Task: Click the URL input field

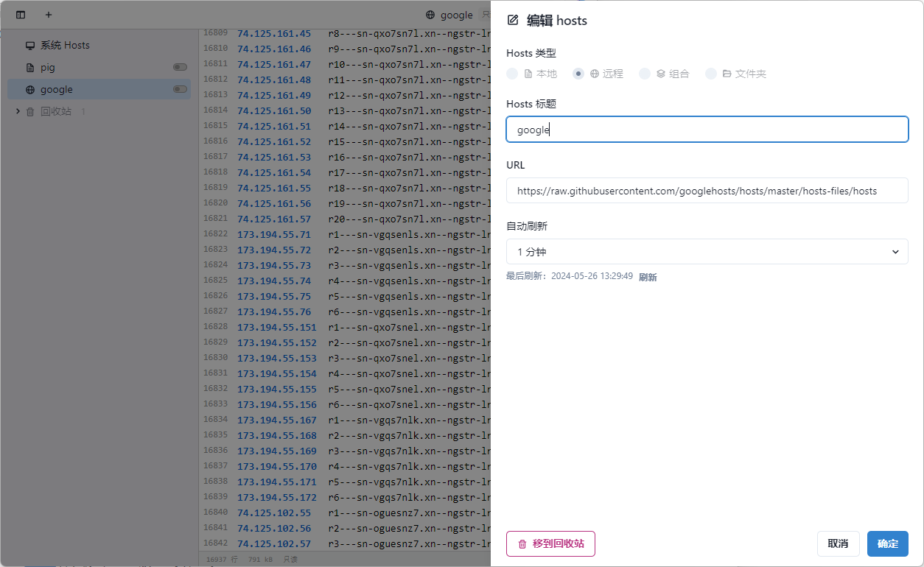Action: pyautogui.click(x=707, y=191)
